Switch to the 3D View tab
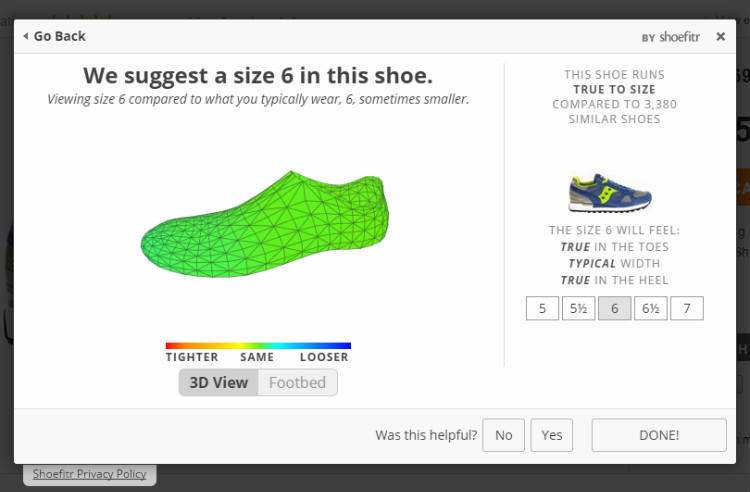Screen dimensions: 750x492 click(x=219, y=383)
